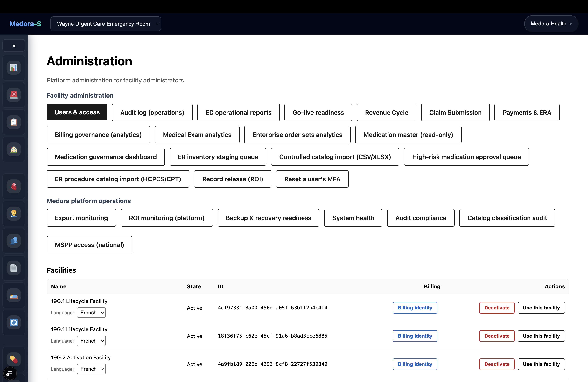The image size is (588, 382).
Task: Open the house sidebar icon
Action: click(x=14, y=150)
